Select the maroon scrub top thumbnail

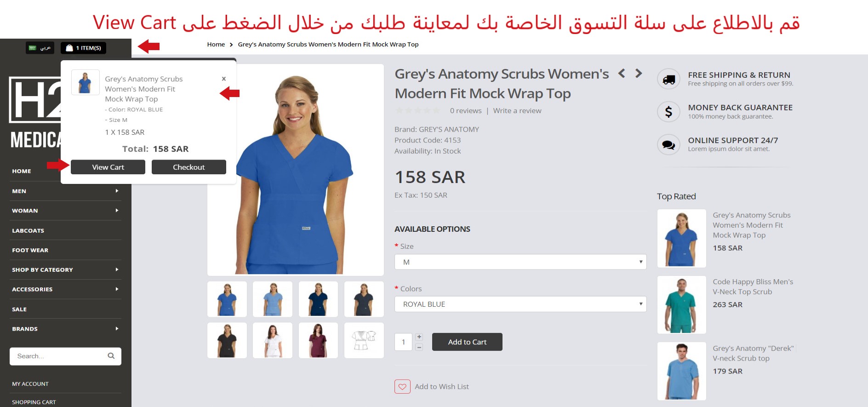click(x=318, y=340)
